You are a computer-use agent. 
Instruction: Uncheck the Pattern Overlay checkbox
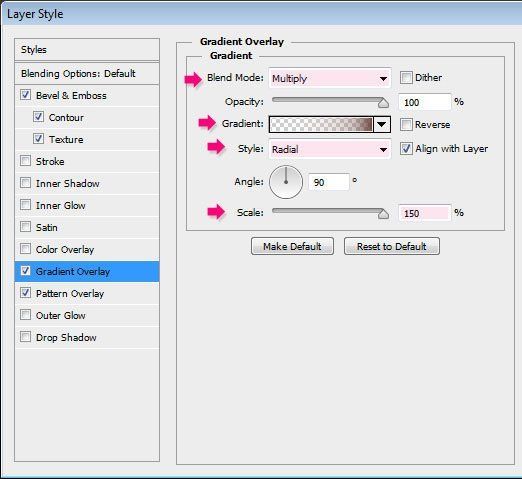pyautogui.click(x=26, y=293)
